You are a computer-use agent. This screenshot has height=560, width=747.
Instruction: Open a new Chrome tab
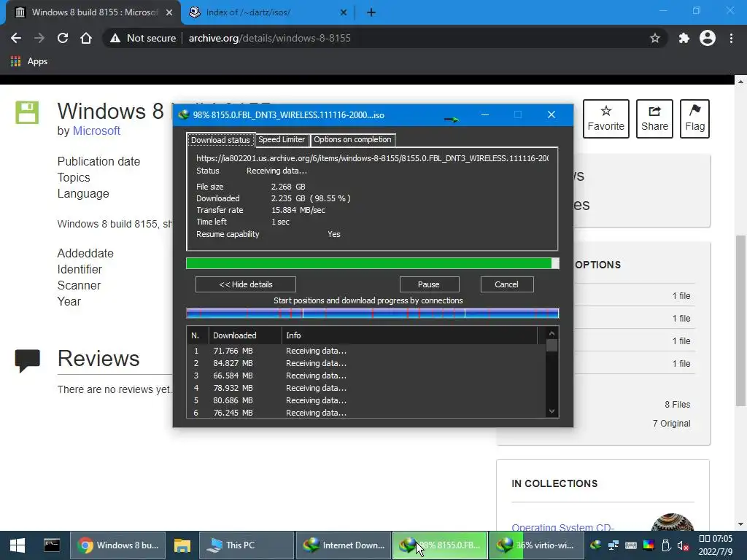[371, 12]
